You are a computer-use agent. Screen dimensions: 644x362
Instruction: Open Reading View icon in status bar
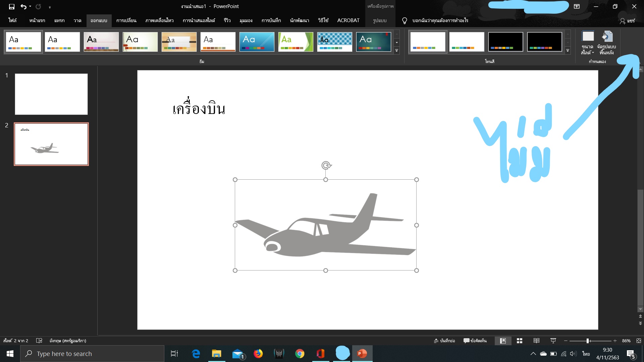536,341
